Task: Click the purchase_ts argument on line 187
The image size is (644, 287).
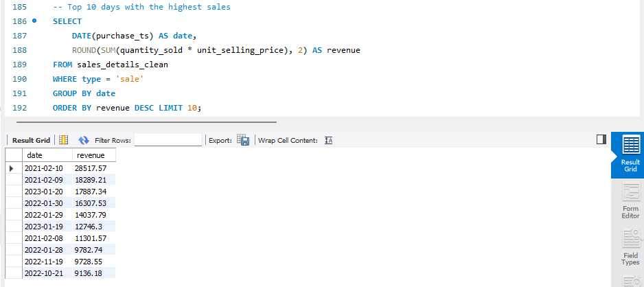Action: 122,36
